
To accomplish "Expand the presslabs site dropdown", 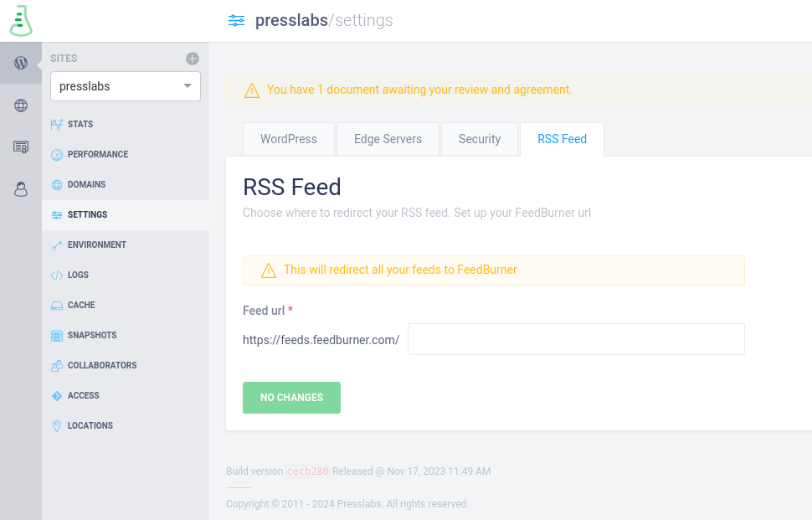I will point(126,86).
